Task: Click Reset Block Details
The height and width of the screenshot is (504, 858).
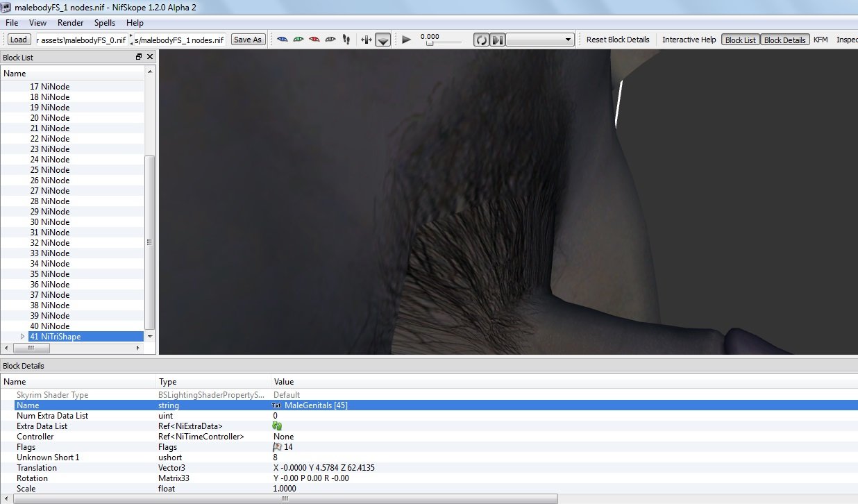Action: [x=618, y=40]
